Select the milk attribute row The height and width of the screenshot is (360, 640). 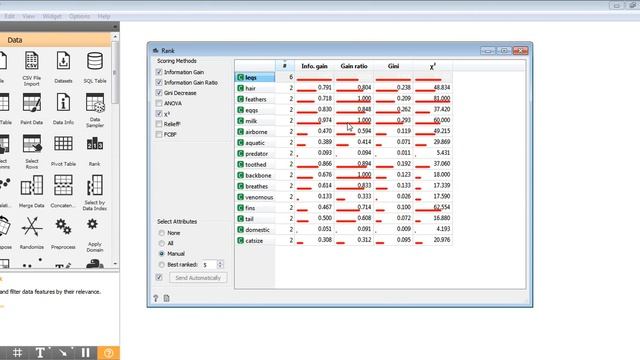tap(343, 121)
